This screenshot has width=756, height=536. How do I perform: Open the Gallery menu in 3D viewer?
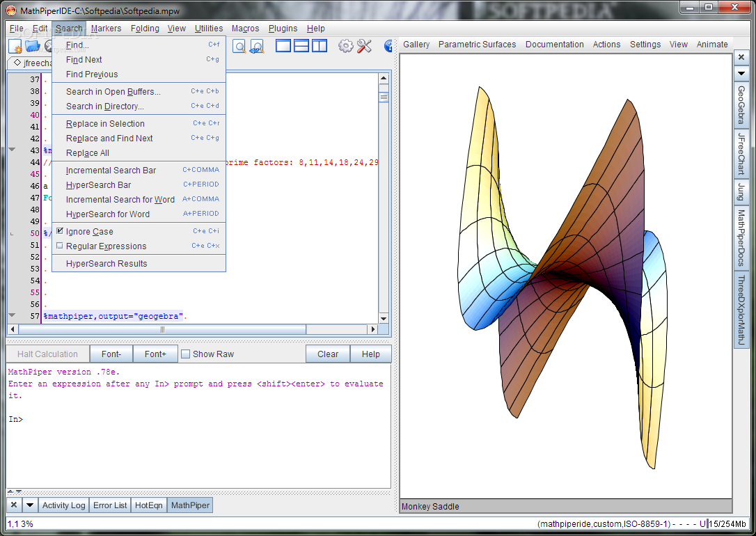pos(416,45)
